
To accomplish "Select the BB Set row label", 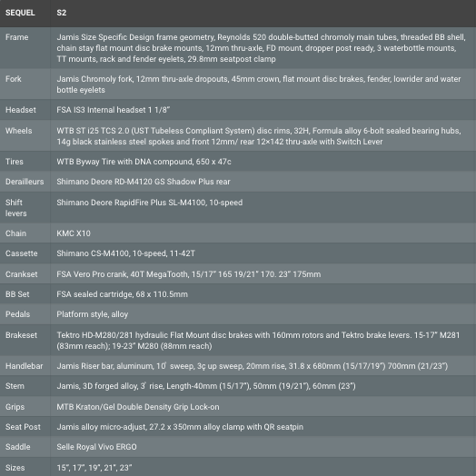I will (x=17, y=294).
